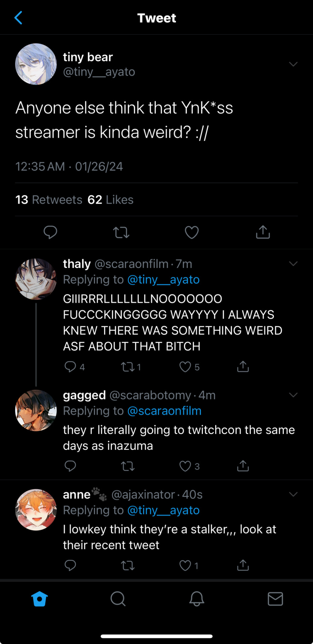Tap the back arrow in the header
Image resolution: width=313 pixels, height=644 pixels.
(x=18, y=18)
